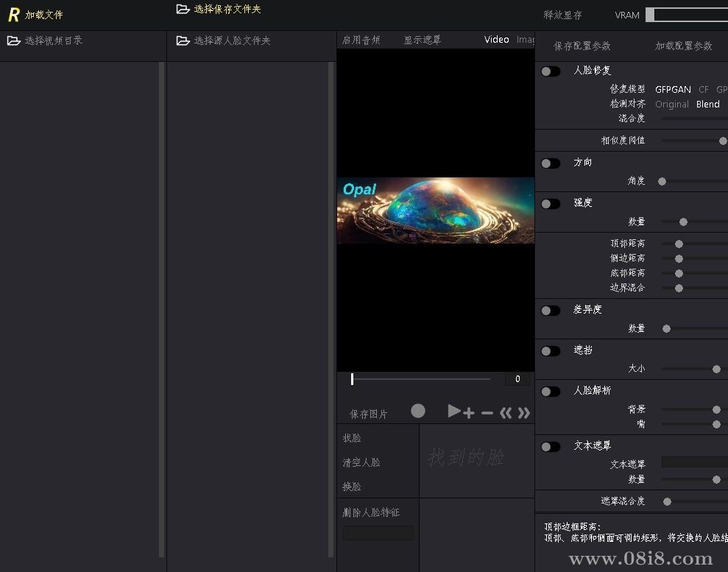Enable the 人脸修复 face restore toggle
This screenshot has height=572, width=728.
click(551, 71)
